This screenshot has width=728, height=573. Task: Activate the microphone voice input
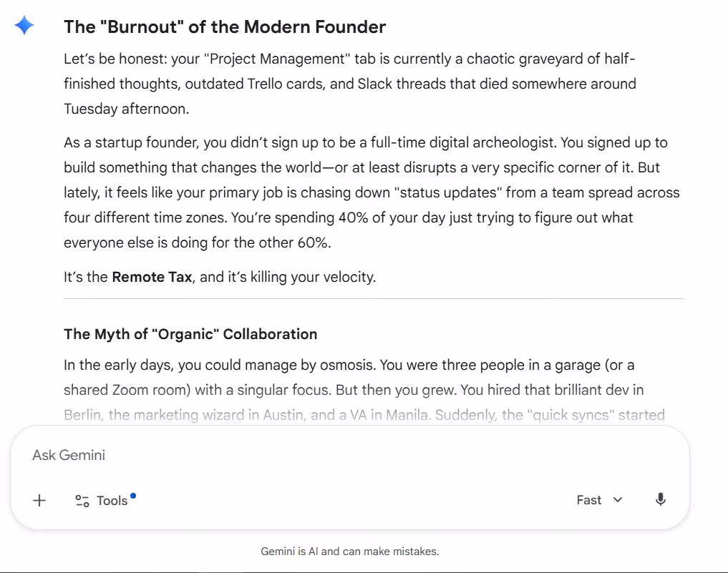(x=660, y=500)
